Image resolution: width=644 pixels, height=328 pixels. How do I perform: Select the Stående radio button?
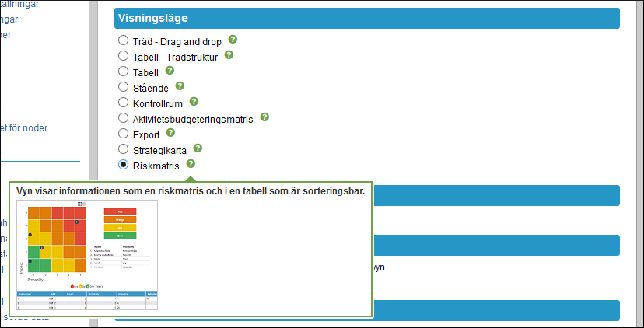click(x=123, y=86)
